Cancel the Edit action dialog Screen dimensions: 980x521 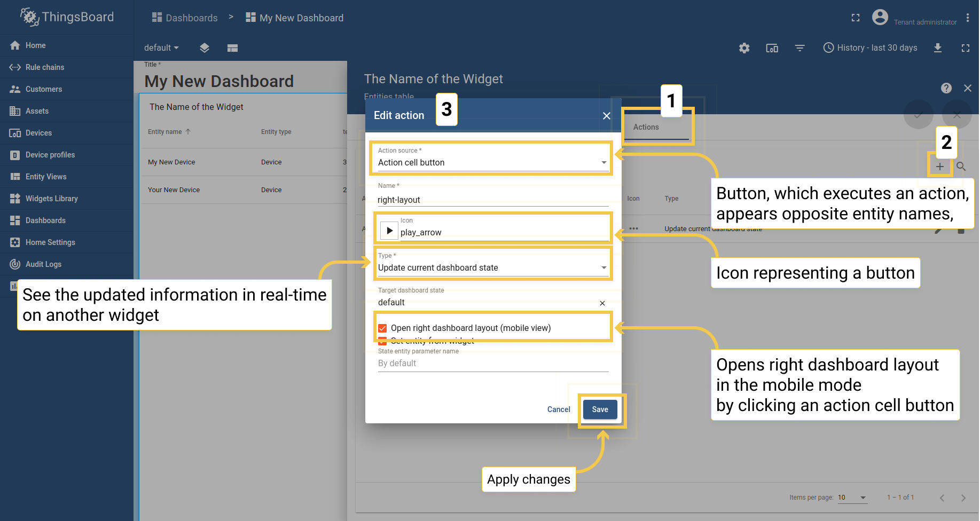coord(559,409)
